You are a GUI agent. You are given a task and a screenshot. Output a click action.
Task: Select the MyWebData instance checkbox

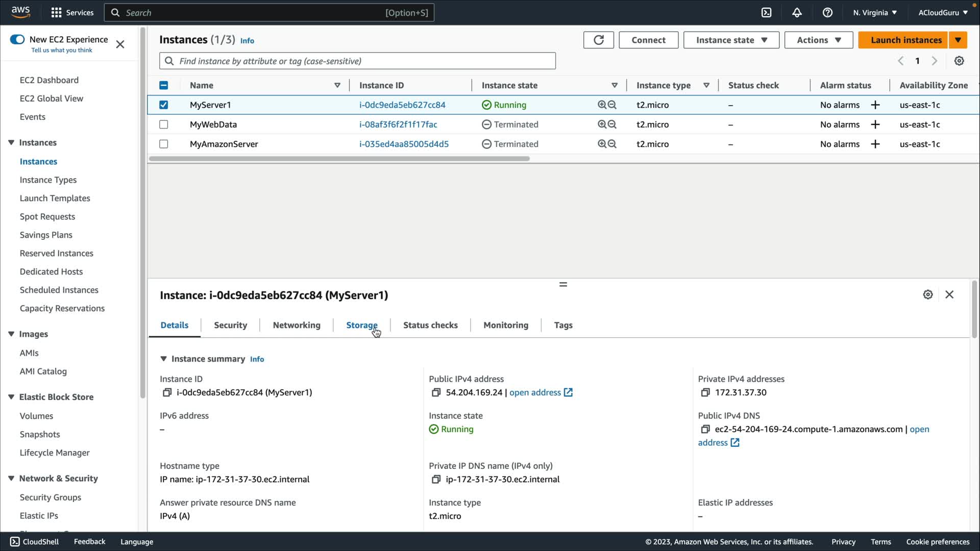pyautogui.click(x=163, y=124)
